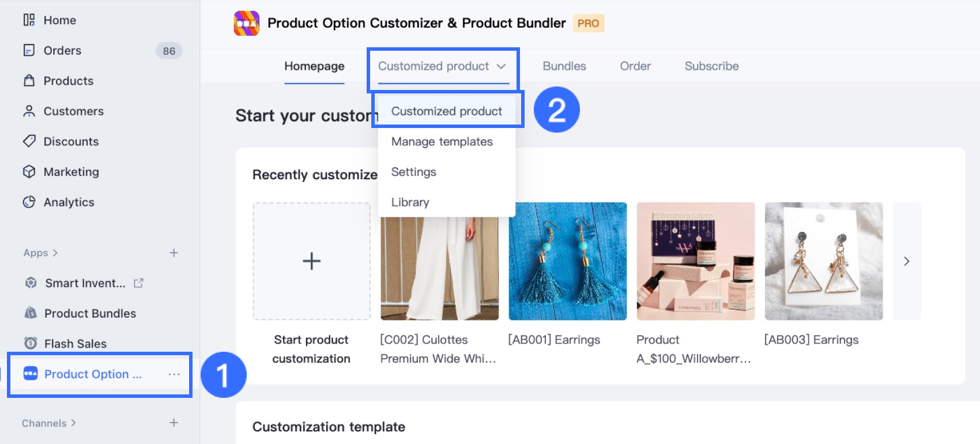Open Smart Inventory external link icon
The height and width of the screenshot is (444, 980).
click(138, 283)
